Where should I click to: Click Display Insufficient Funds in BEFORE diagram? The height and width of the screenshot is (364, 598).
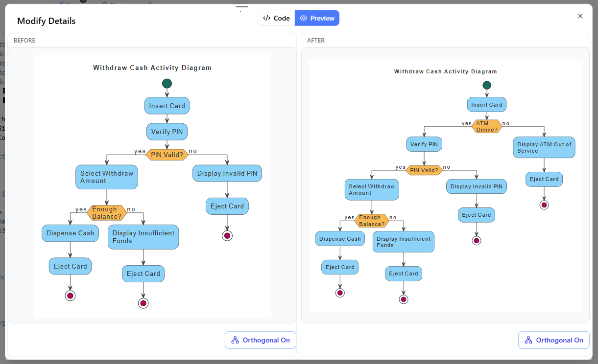point(144,237)
